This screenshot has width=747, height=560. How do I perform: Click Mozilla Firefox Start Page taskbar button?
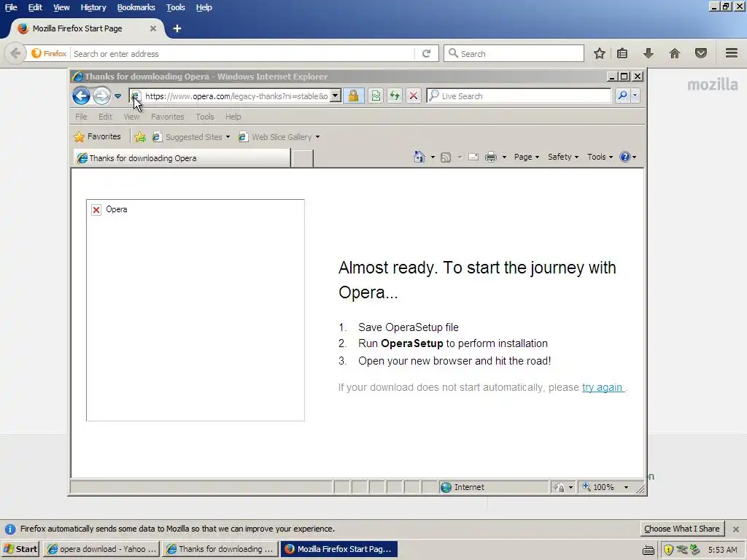338,549
